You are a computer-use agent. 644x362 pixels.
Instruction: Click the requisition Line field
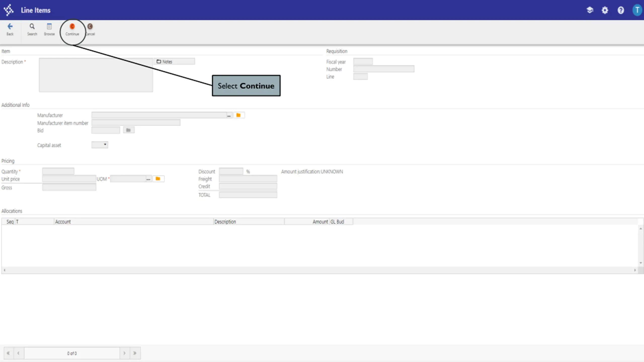click(x=360, y=76)
